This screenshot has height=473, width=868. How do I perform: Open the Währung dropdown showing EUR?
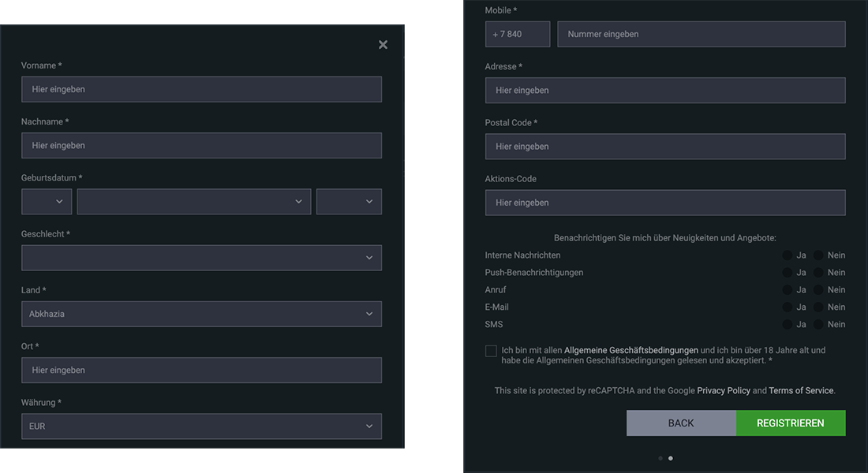(x=201, y=426)
